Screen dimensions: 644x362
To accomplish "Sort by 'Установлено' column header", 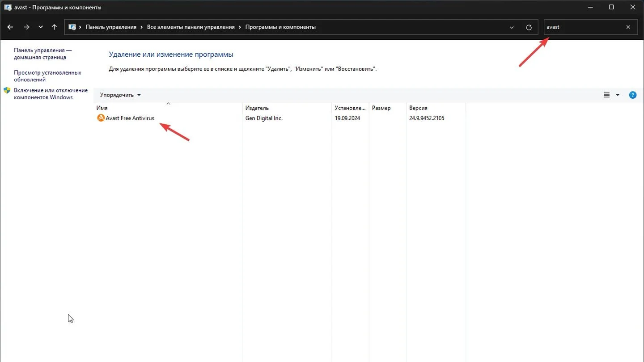I will tap(350, 108).
